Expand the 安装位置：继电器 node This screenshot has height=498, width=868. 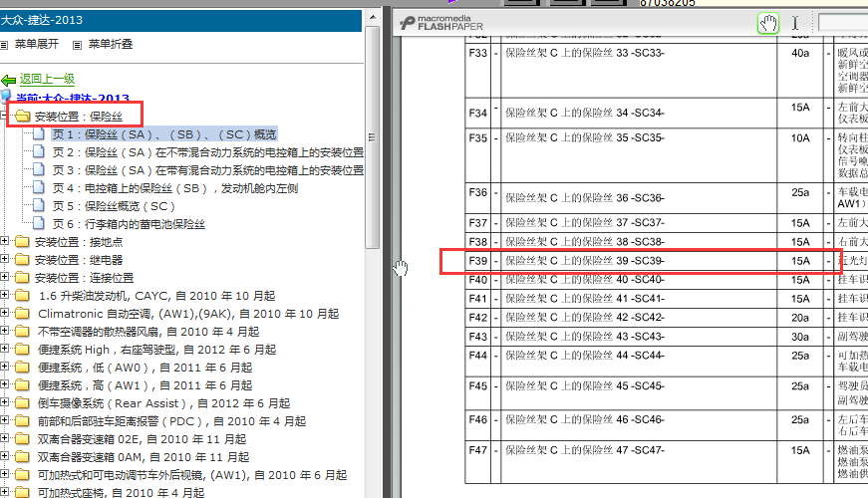(x=4, y=258)
